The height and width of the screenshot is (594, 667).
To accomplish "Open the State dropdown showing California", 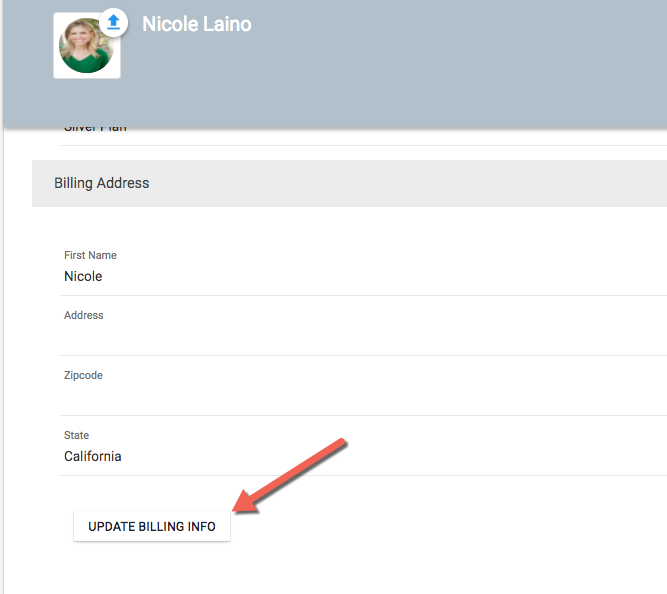I will [x=300, y=457].
